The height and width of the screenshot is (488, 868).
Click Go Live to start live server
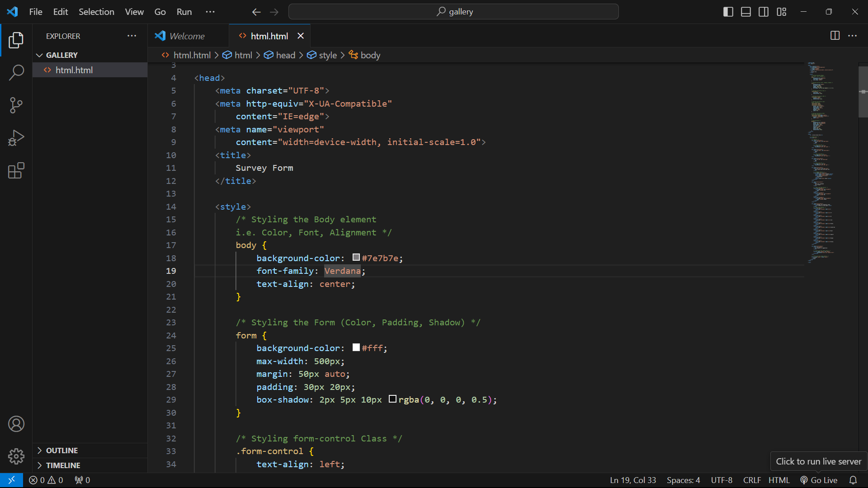coord(819,480)
